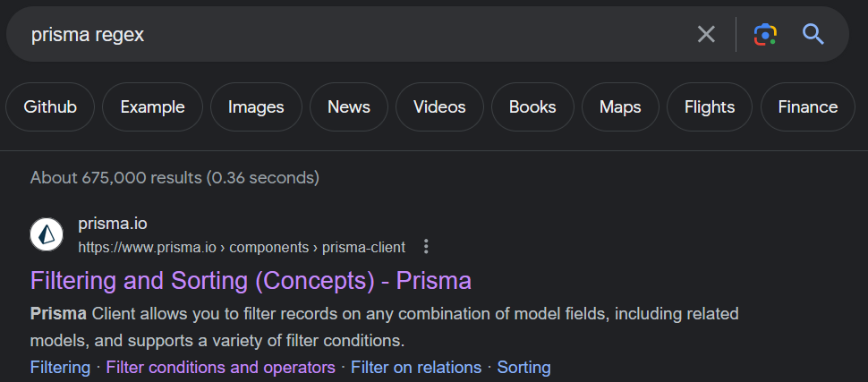Click the magnifying glass search icon

[x=813, y=34]
